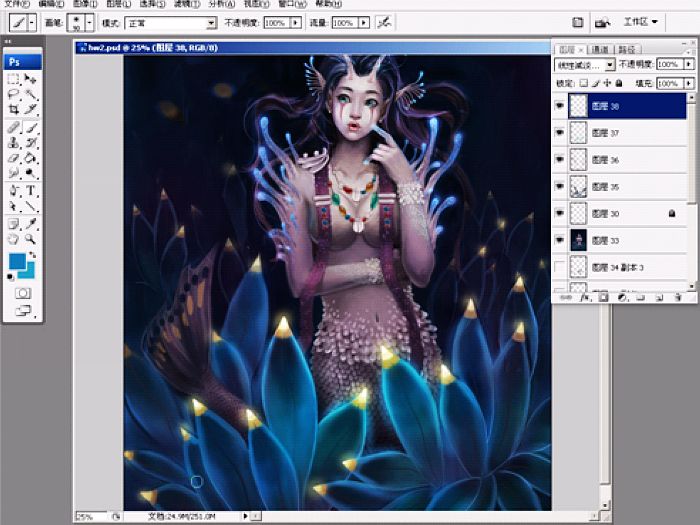This screenshot has height=525, width=700.
Task: Hide layer 图层 37 eye icon
Action: click(559, 133)
